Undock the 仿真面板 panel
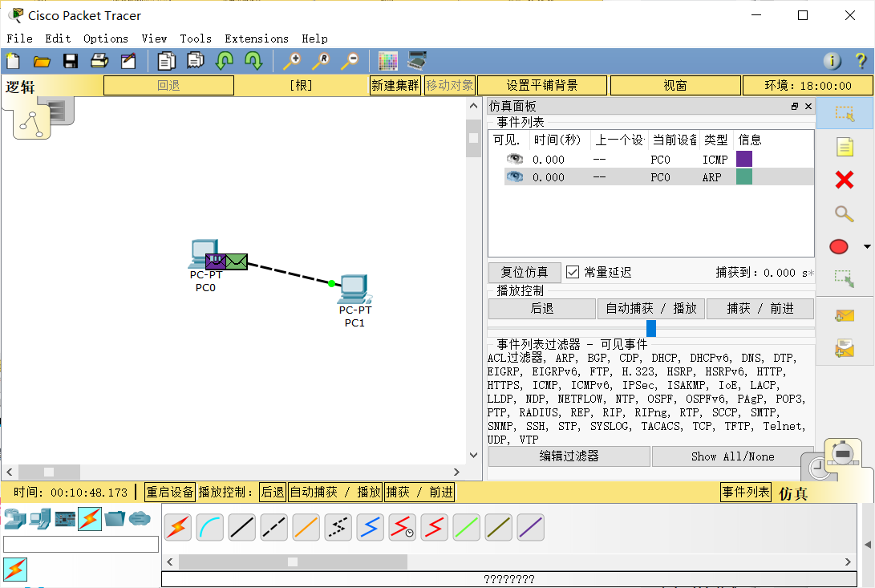The image size is (875, 588). click(x=795, y=106)
